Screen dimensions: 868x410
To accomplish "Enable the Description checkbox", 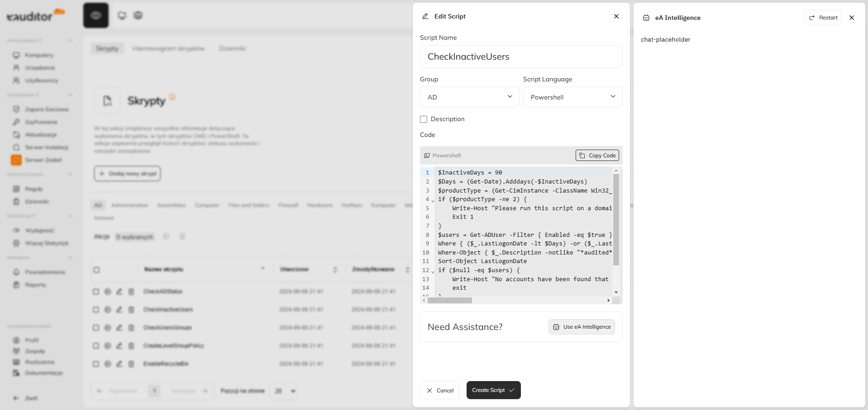I will point(424,119).
